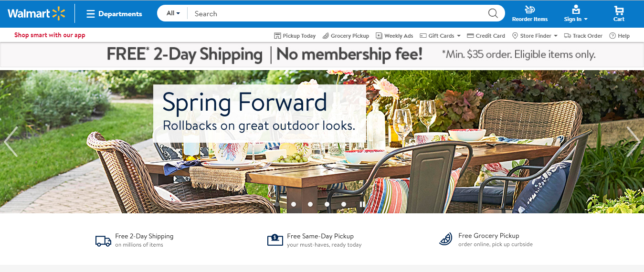Click the Free 2-Day Shipping banner
The image size is (644, 272).
point(322,54)
